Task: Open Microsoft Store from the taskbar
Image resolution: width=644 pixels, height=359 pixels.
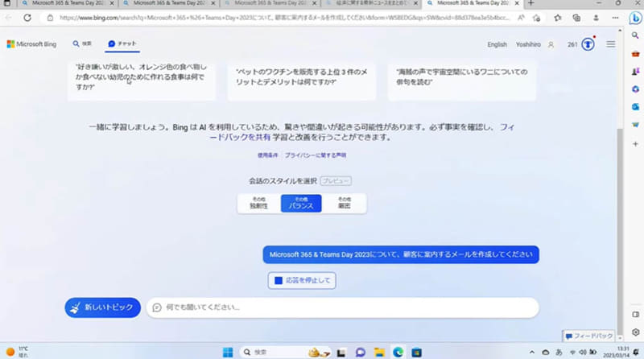Action: pos(416,353)
